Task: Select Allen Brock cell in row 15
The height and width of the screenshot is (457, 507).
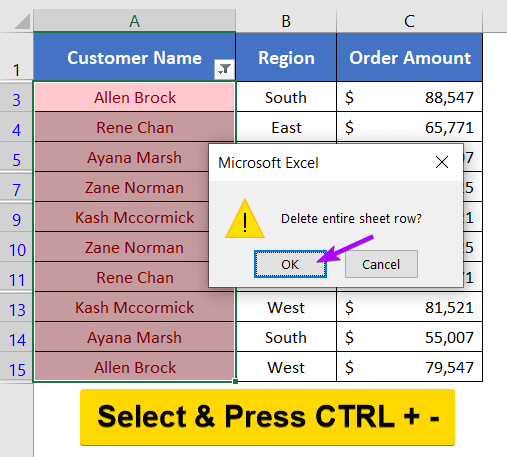Action: 134,367
